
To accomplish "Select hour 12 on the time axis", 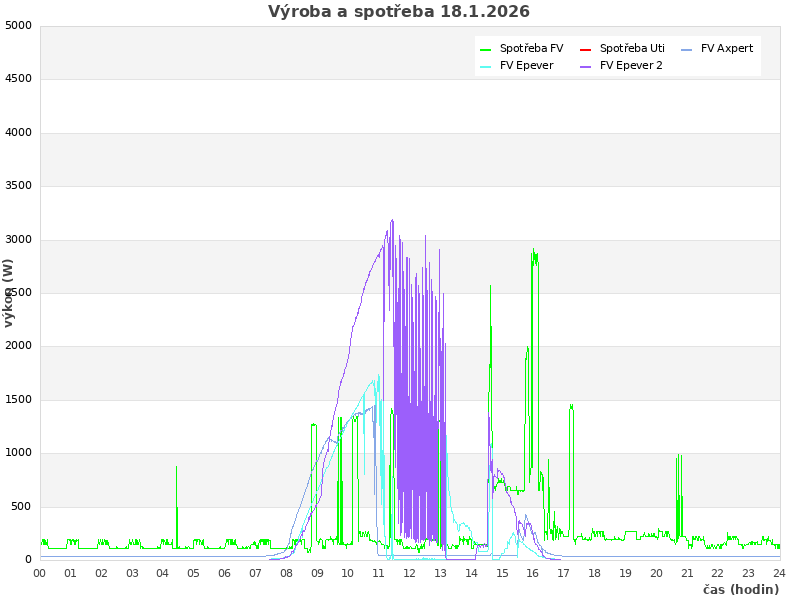I will pos(410,573).
